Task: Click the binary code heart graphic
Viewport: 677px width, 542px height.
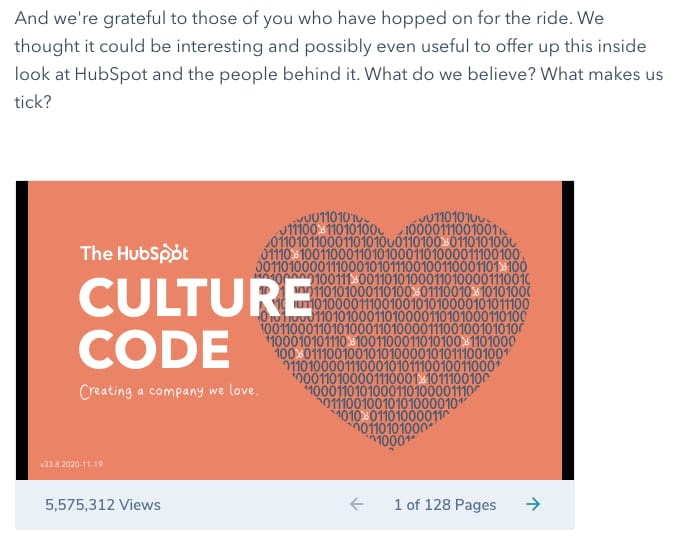Action: [393, 330]
